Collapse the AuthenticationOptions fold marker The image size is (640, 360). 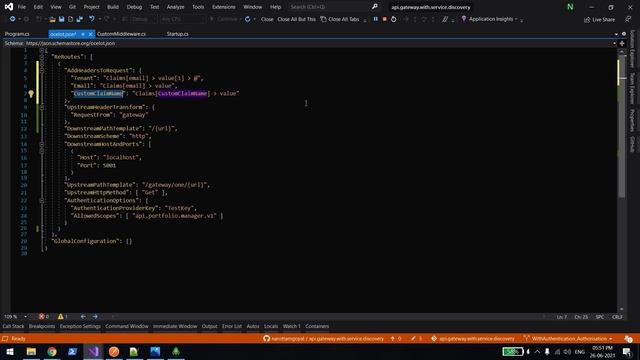pos(42,200)
